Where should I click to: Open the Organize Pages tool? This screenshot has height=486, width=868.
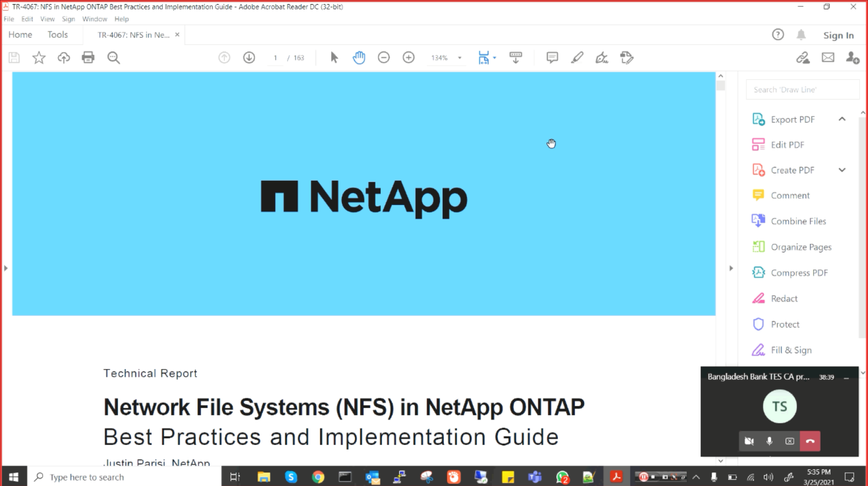801,247
